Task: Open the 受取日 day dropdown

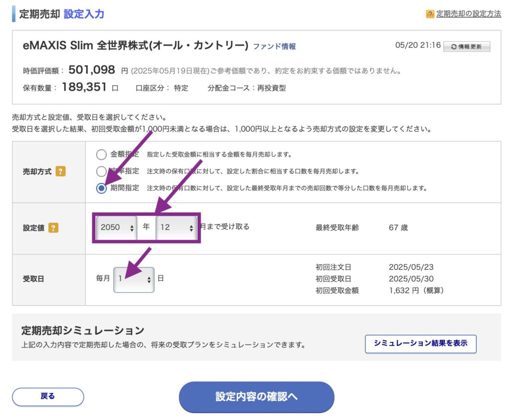Action: point(134,280)
